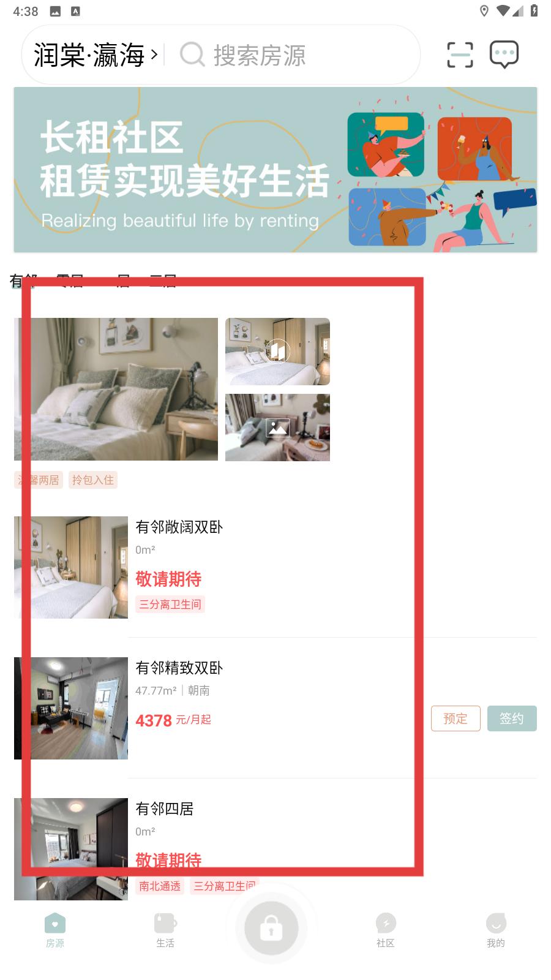View the large bedroom photo
This screenshot has width=551, height=980.
pos(116,389)
